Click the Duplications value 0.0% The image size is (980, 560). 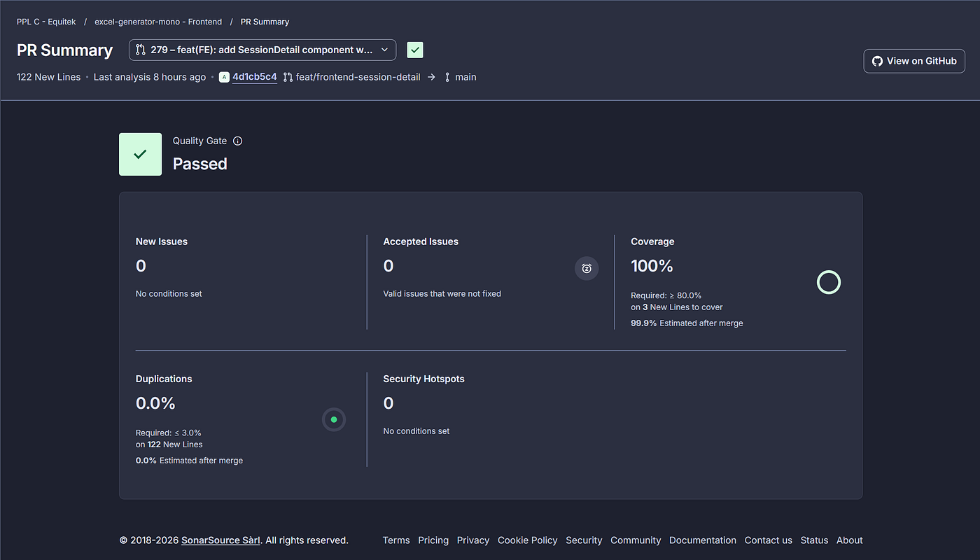coord(155,403)
